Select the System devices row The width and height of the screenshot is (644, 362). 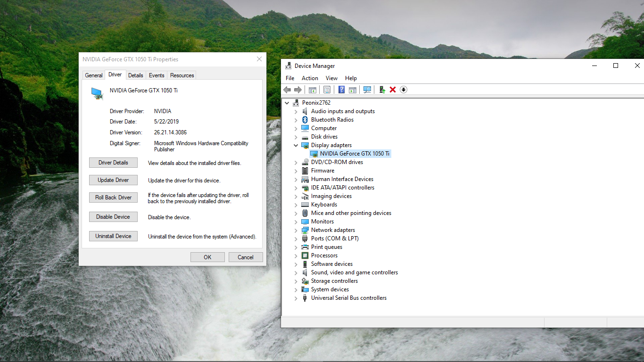tap(330, 289)
